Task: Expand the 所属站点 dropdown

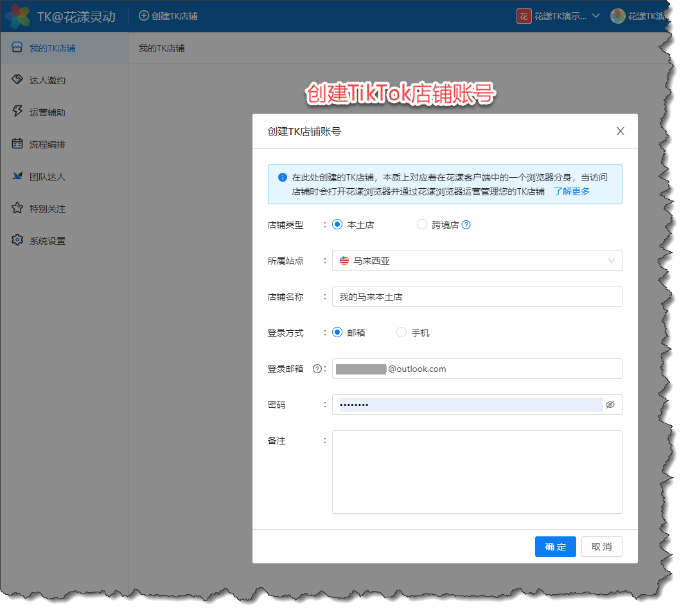Action: point(477,261)
